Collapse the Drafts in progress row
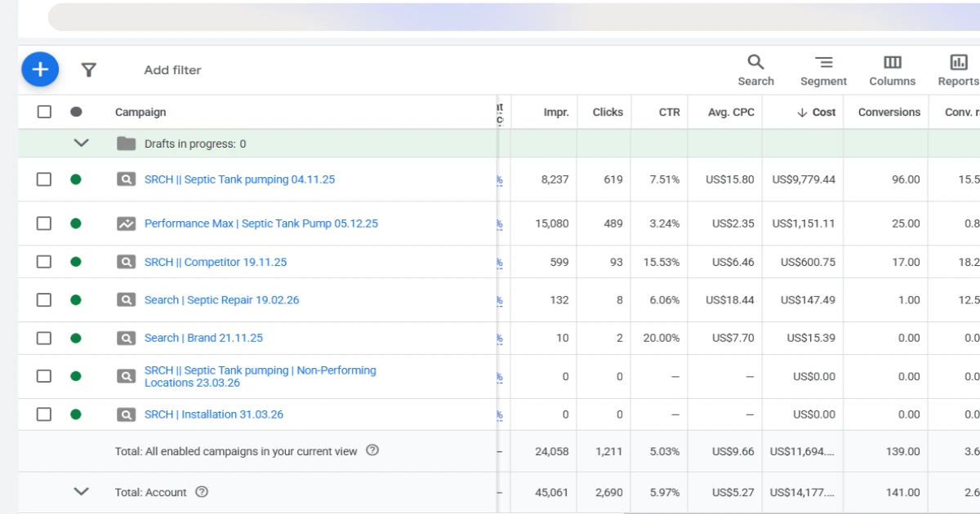 [x=81, y=143]
